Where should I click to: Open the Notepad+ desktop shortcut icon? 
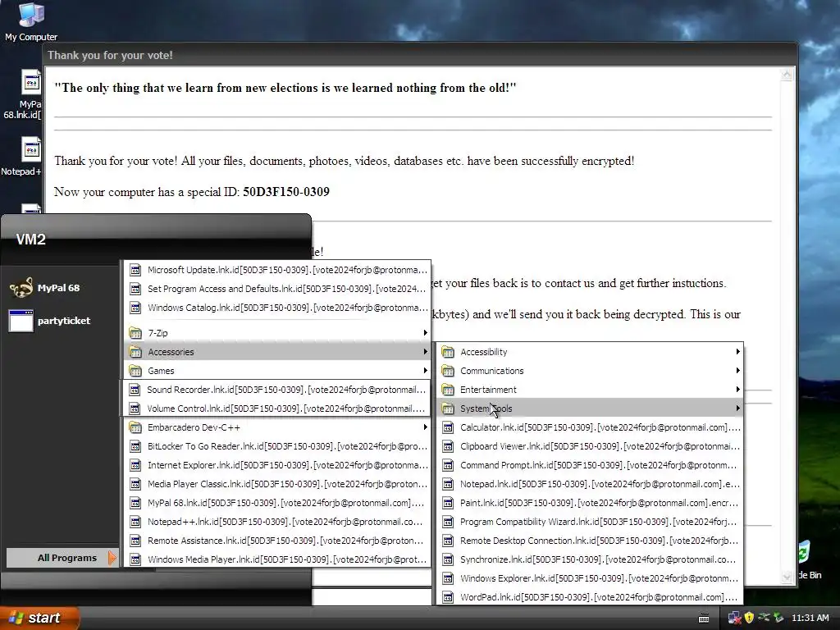(x=31, y=149)
